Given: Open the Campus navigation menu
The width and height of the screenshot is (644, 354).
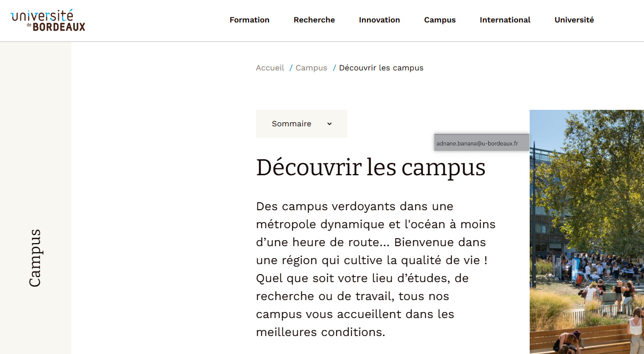Looking at the screenshot, I should click(x=440, y=20).
